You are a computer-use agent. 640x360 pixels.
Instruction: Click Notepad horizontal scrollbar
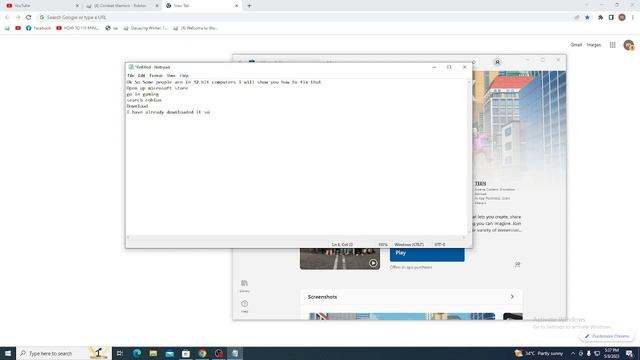click(296, 238)
